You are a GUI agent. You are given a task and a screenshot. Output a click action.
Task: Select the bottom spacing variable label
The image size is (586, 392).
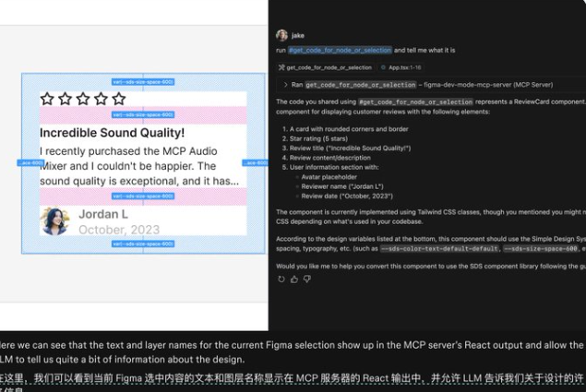(143, 244)
